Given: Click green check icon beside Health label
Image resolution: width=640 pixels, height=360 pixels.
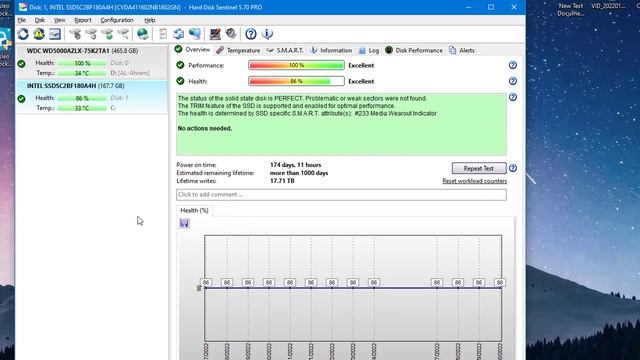Looking at the screenshot, I should (x=180, y=81).
